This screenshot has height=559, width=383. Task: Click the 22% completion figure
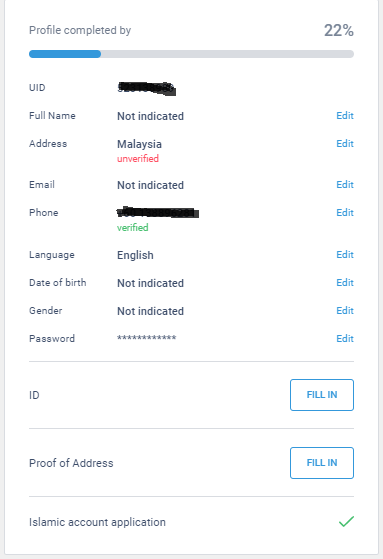339,30
